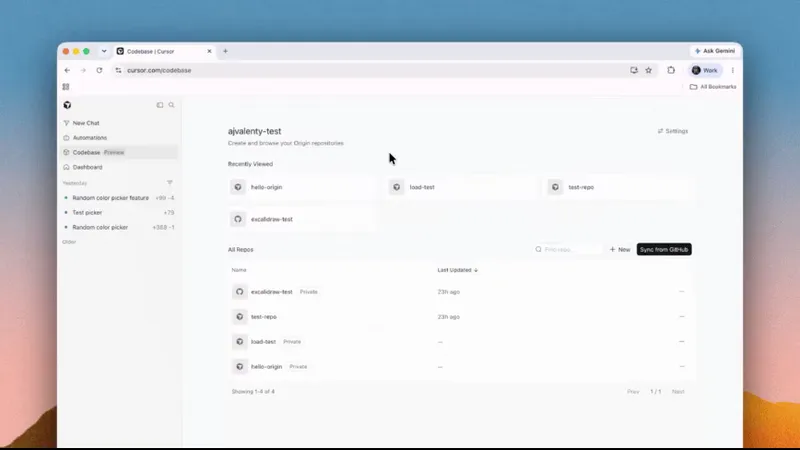Open the browser extensions puzzle icon

tap(671, 70)
